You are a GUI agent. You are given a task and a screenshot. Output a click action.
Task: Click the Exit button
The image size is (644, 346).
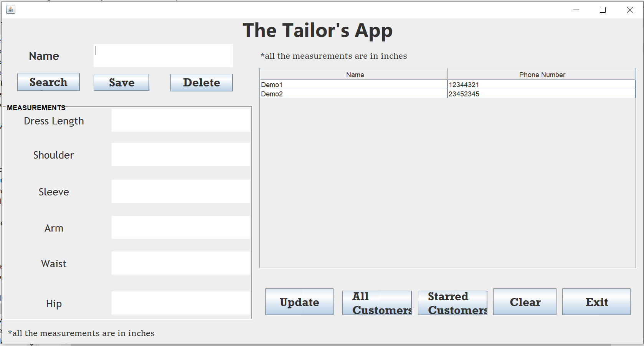[x=596, y=302]
